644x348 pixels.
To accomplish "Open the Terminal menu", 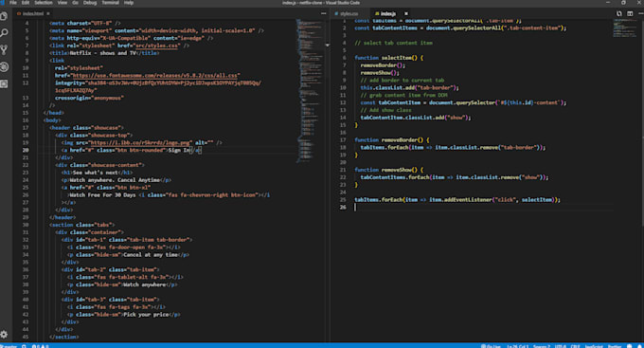I will (110, 3).
